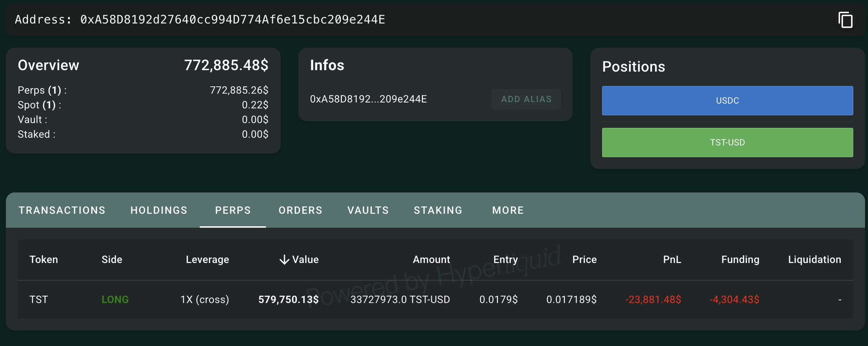This screenshot has width=868, height=346.
Task: Sort table by Token column header
Action: (44, 260)
